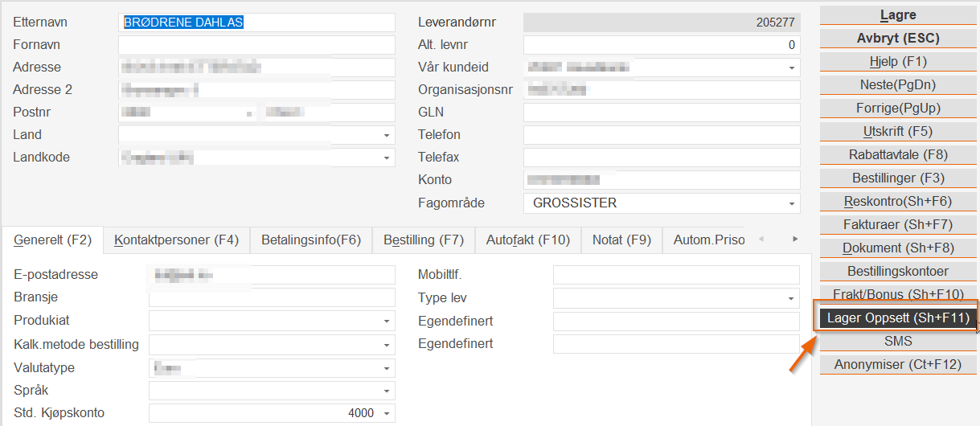Viewport: 980px width, 426px height.
Task: Open the Betalingsinfo(F6) tab
Action: 311,240
